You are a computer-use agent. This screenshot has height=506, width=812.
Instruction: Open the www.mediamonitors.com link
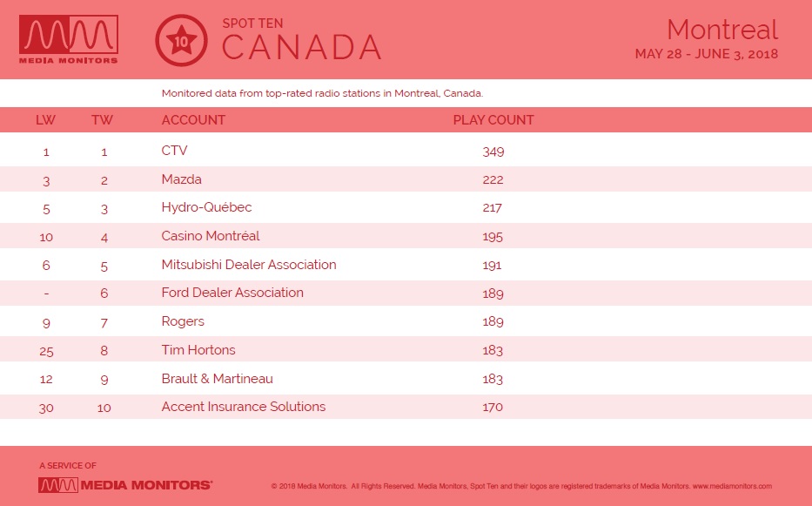click(x=732, y=486)
